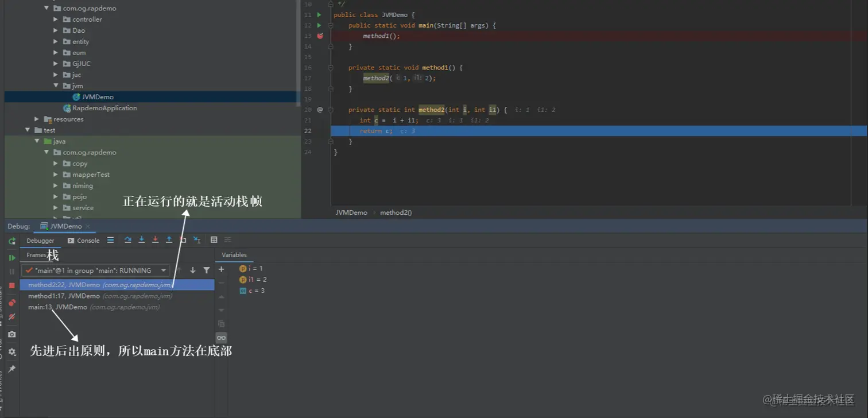Viewport: 868px width, 418px height.
Task: Run the JVMDemo class from line 11 gutter
Action: (x=320, y=14)
